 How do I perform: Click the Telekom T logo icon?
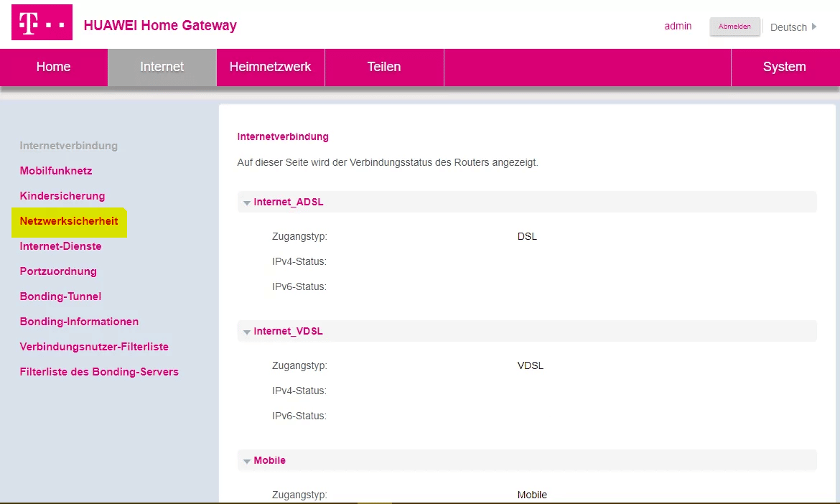click(42, 22)
